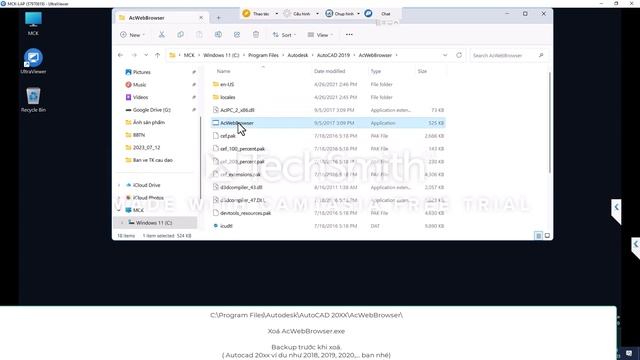Click the AutoCAD 2019 breadcrumb

click(333, 55)
